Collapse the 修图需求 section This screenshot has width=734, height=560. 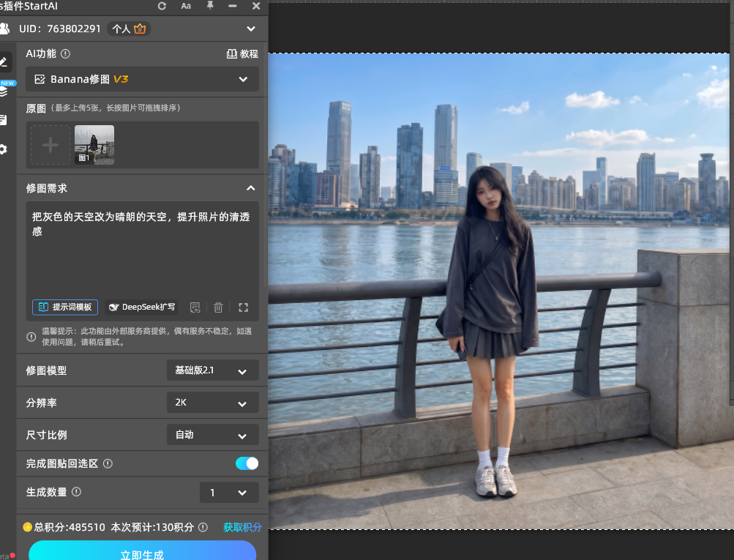(x=251, y=188)
